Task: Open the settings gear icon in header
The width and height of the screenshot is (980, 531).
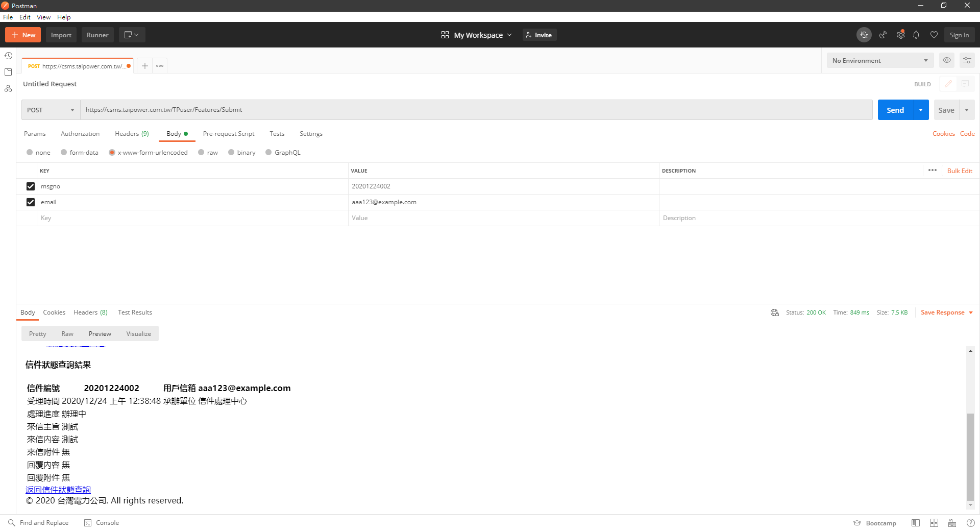Action: [901, 35]
